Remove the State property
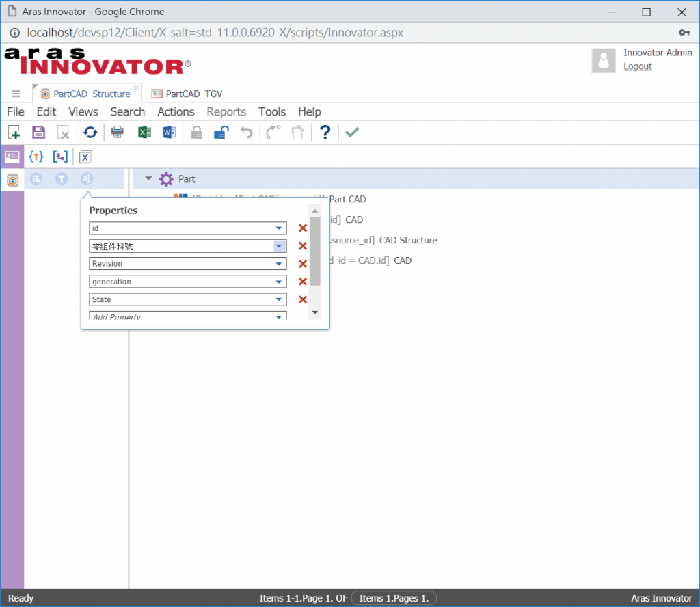Screen dimensions: 700x607 pyautogui.click(x=303, y=299)
